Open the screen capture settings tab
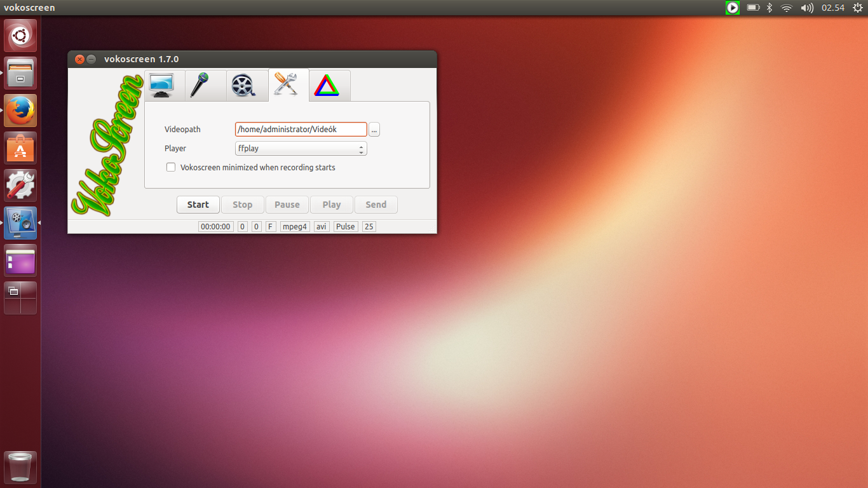The width and height of the screenshot is (868, 488). (x=165, y=85)
